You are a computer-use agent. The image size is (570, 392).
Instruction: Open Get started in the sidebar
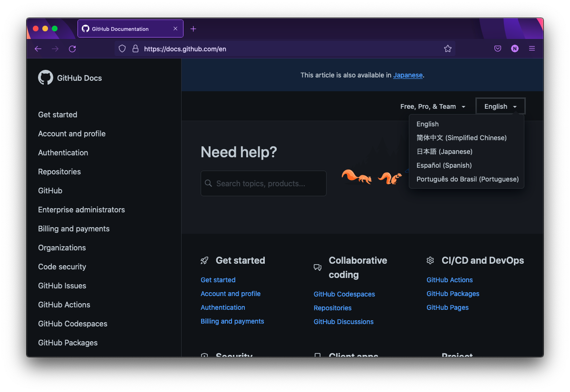[x=58, y=115]
